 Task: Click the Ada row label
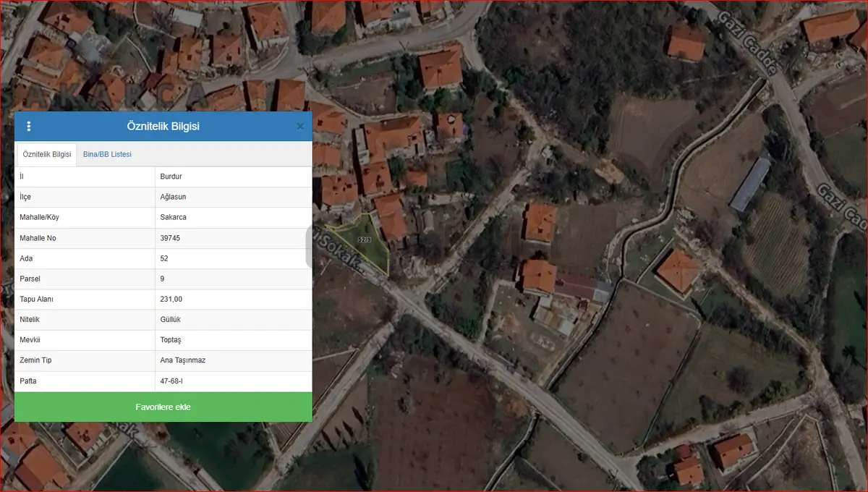tap(26, 258)
